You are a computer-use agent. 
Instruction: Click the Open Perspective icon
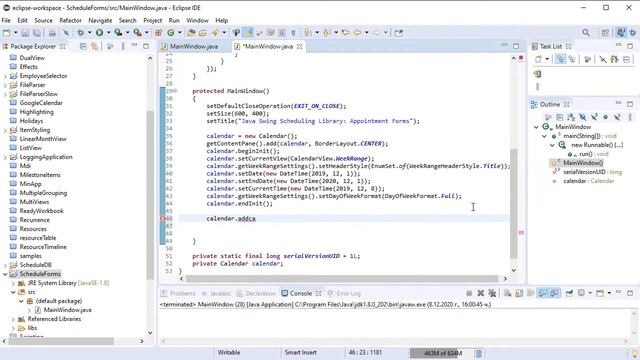click(x=605, y=33)
